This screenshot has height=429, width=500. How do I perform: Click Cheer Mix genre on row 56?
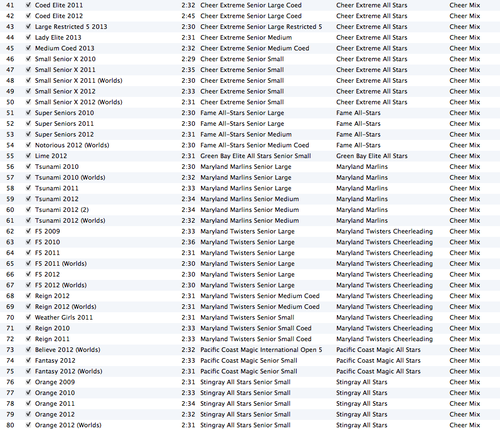[465, 167]
